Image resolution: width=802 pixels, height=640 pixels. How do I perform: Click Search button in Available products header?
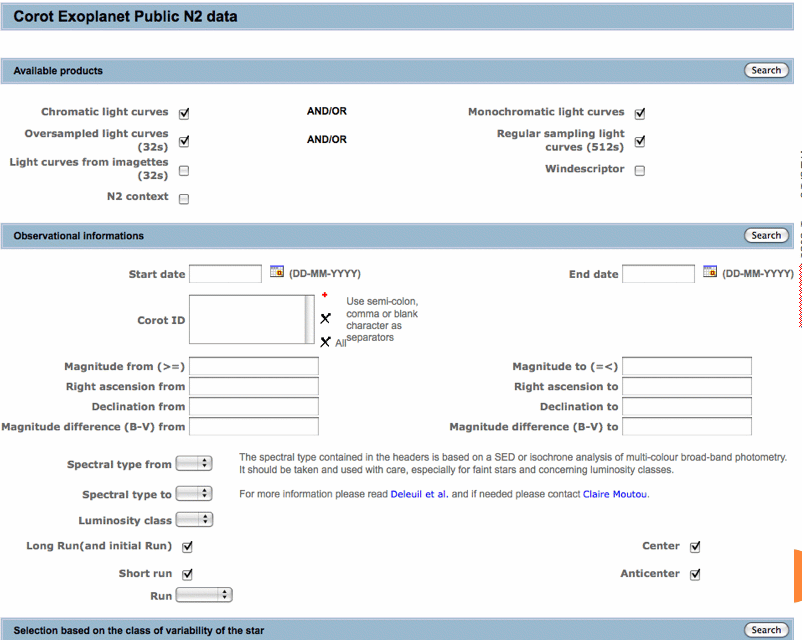click(766, 70)
